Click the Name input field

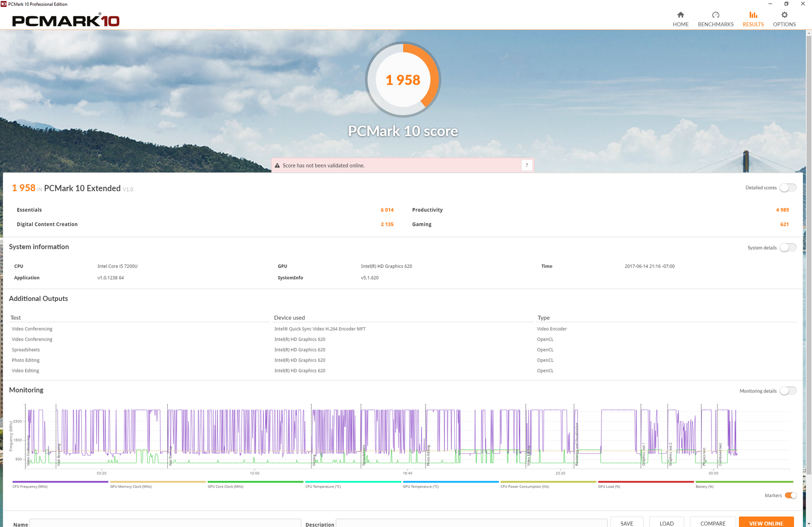(165, 523)
